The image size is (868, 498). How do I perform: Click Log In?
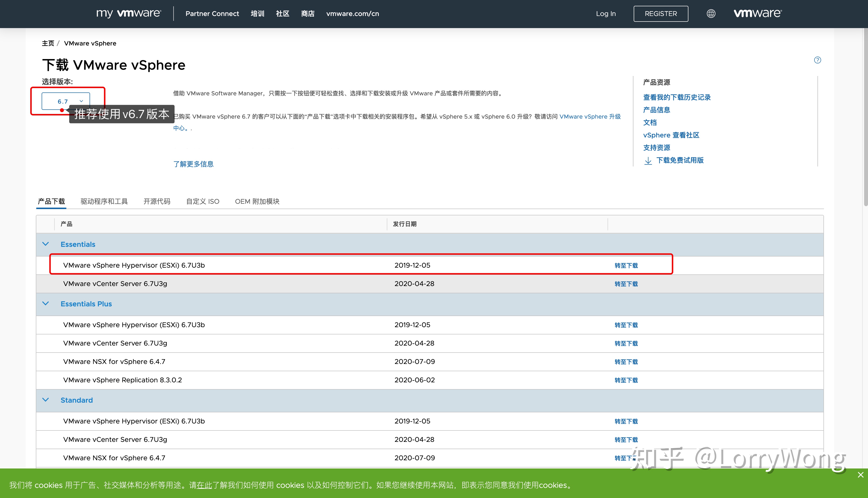click(606, 14)
